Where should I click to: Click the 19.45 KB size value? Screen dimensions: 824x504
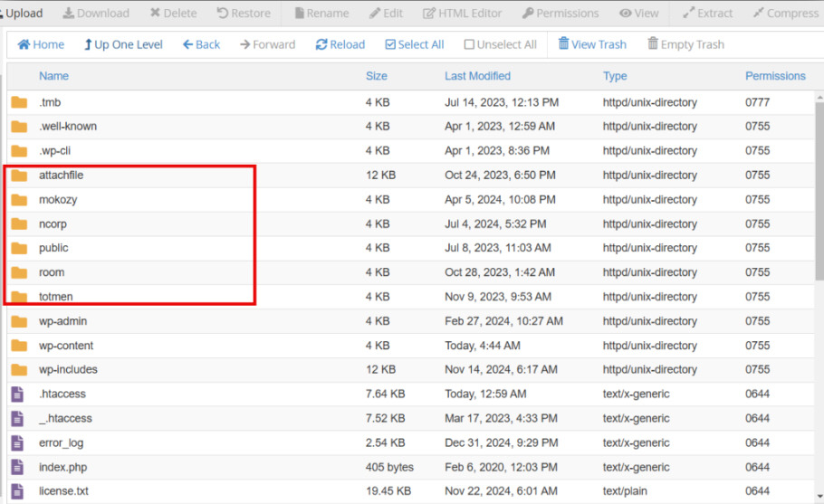point(388,491)
